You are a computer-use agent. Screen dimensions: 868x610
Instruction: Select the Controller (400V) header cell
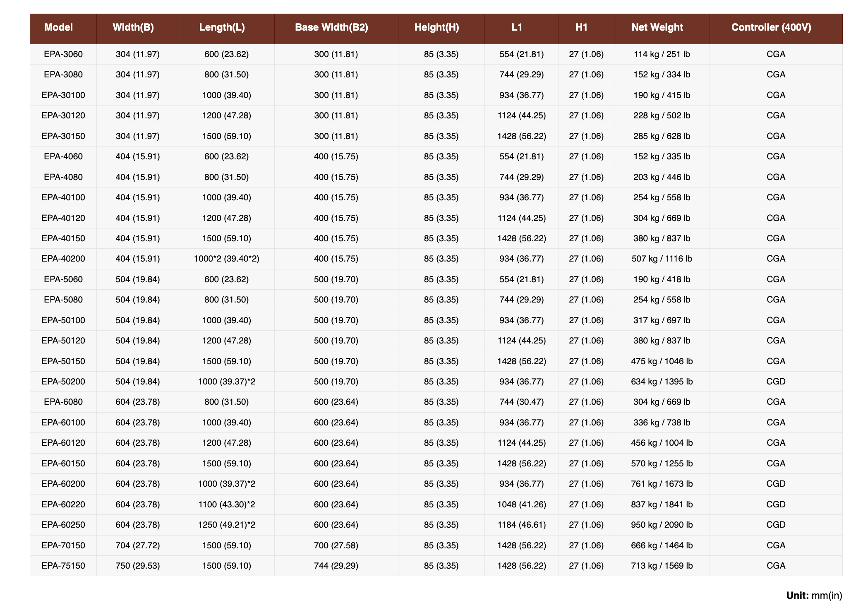tap(771, 27)
